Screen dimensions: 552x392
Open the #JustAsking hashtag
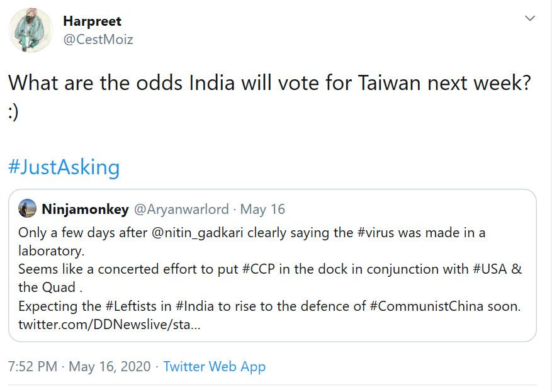pyautogui.click(x=64, y=167)
